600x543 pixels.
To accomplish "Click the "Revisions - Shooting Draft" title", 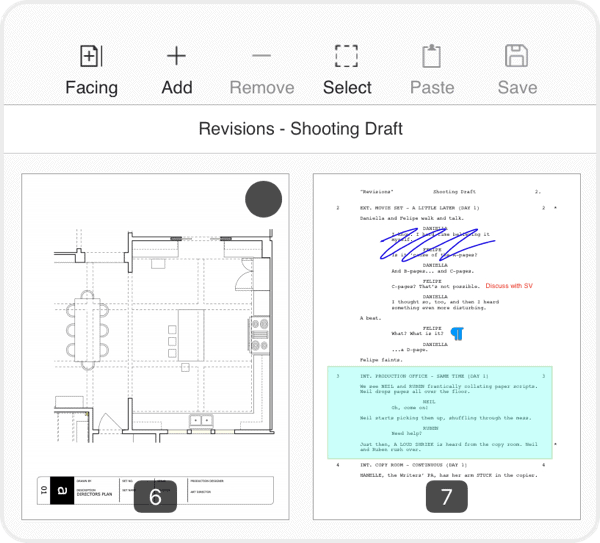I will coord(300,129).
